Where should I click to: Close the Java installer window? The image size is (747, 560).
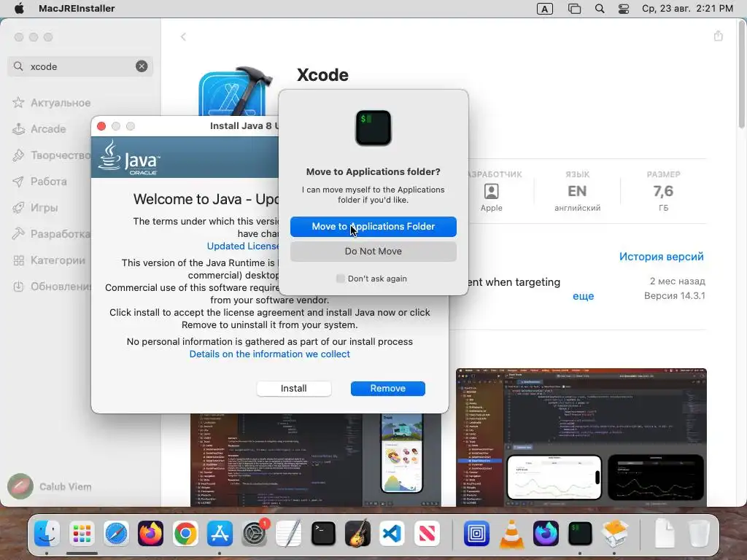pos(101,126)
